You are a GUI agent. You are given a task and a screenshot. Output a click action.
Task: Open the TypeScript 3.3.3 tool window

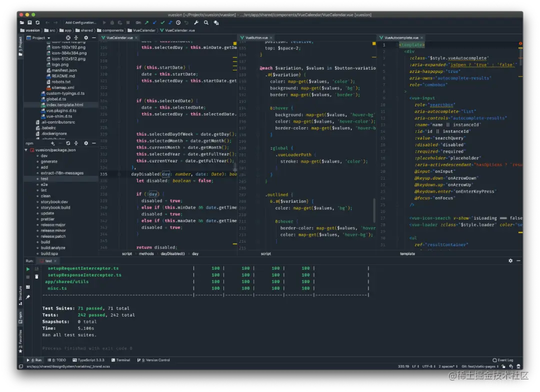coord(88,361)
